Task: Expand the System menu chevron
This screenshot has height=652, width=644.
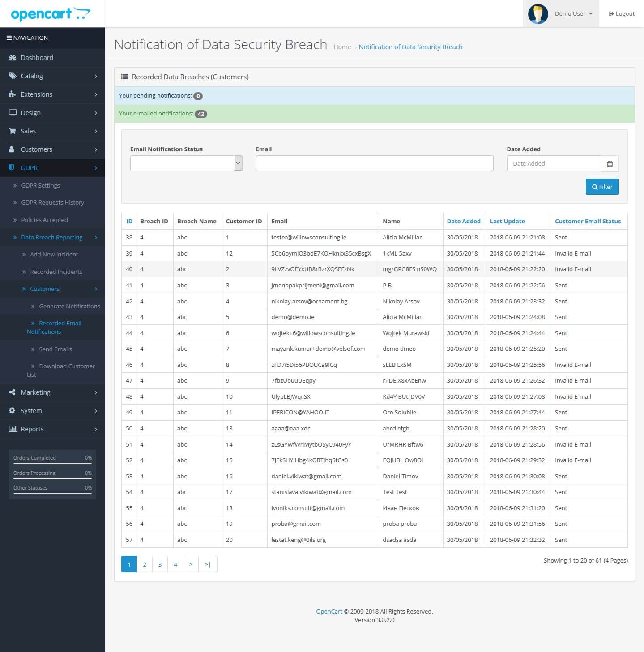Action: click(x=96, y=411)
